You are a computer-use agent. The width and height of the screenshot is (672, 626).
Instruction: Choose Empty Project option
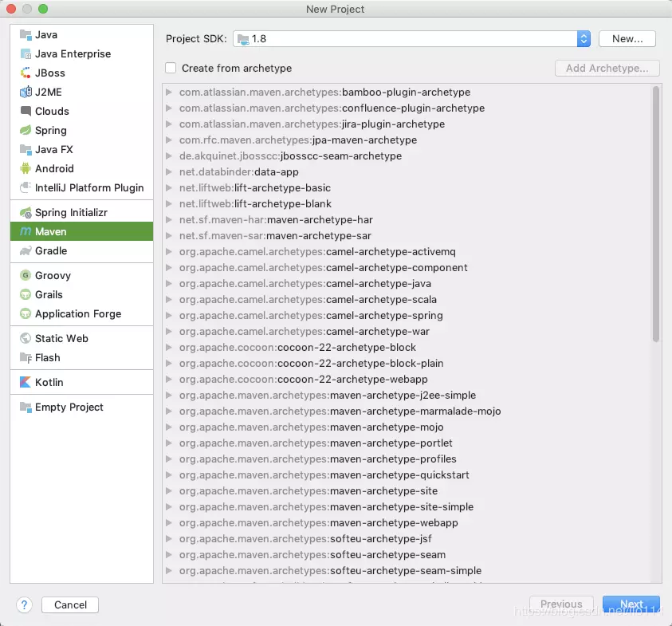point(81,407)
